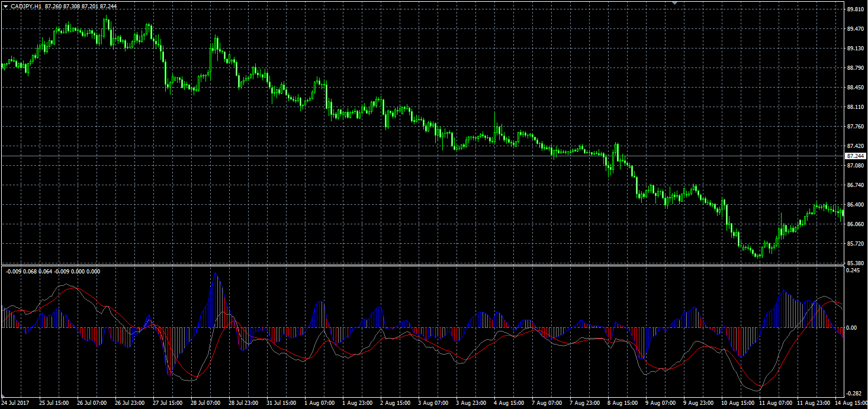
Task: Click the 85.380 price scale label
Action: (855, 263)
